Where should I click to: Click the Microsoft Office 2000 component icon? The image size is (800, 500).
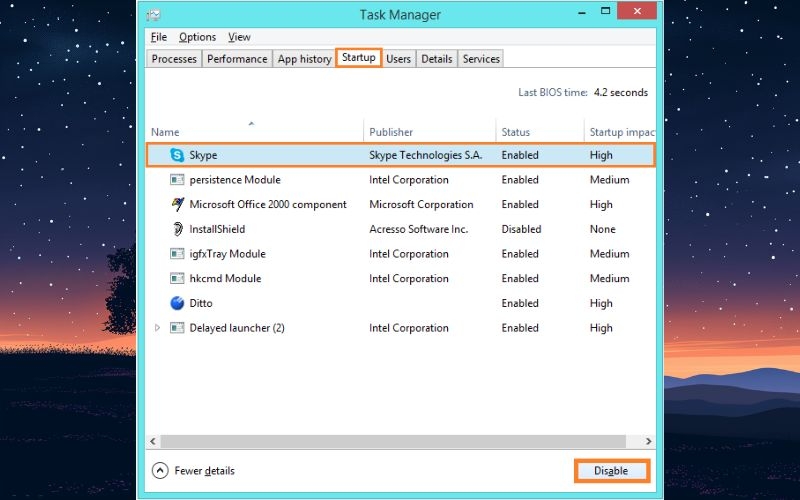click(x=178, y=204)
